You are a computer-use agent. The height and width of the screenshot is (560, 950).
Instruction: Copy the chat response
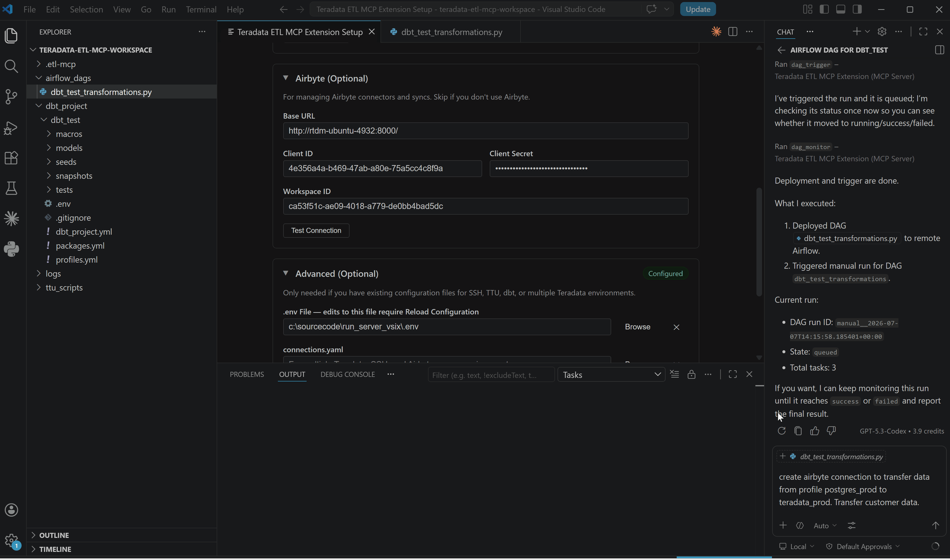click(798, 431)
